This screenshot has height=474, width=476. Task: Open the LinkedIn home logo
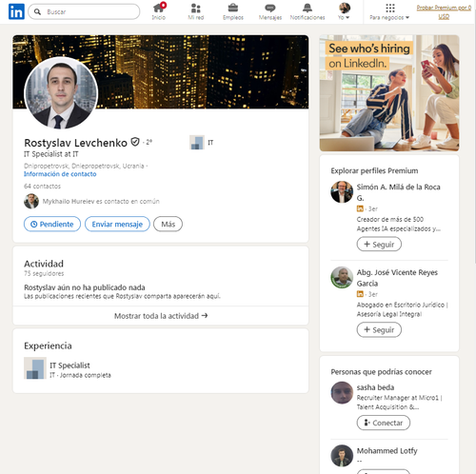16,11
